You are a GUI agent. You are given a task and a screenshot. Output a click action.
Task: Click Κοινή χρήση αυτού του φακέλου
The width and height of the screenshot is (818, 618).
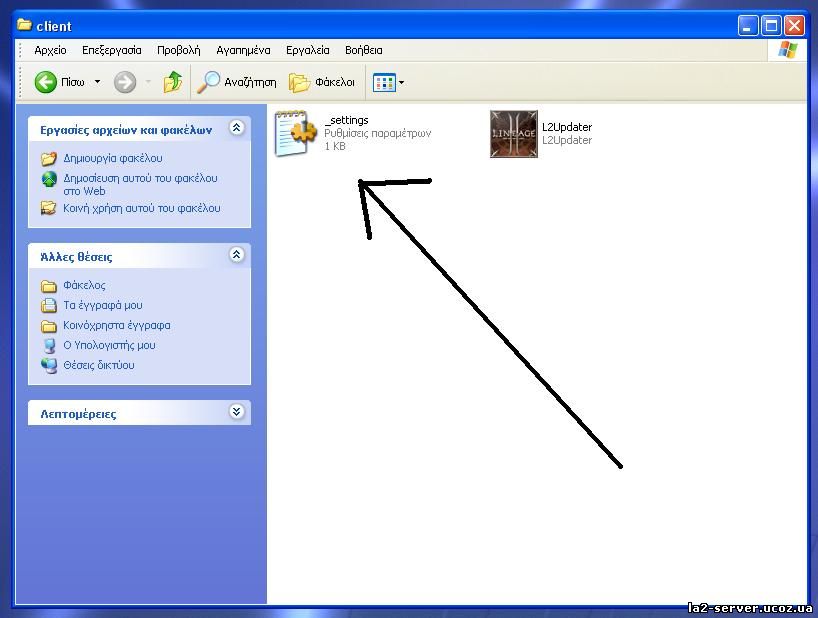142,208
